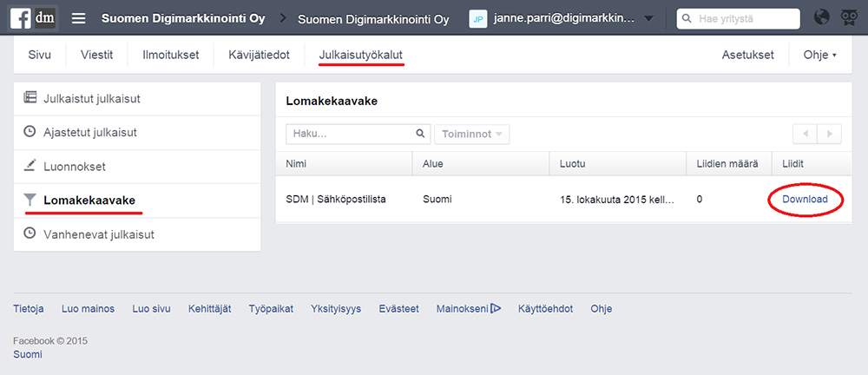The width and height of the screenshot is (868, 375).
Task: Click Suomen Digimarkkinointi Oy bold breadcrumb
Action: [x=183, y=18]
